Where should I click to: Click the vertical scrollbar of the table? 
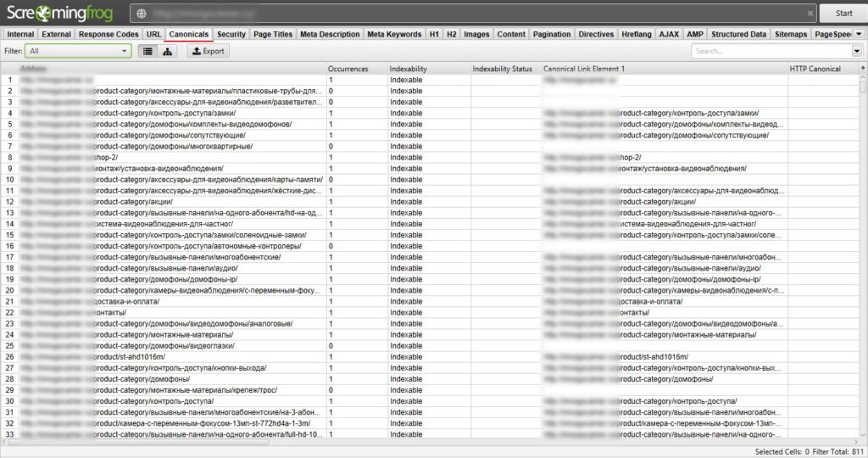tap(863, 254)
